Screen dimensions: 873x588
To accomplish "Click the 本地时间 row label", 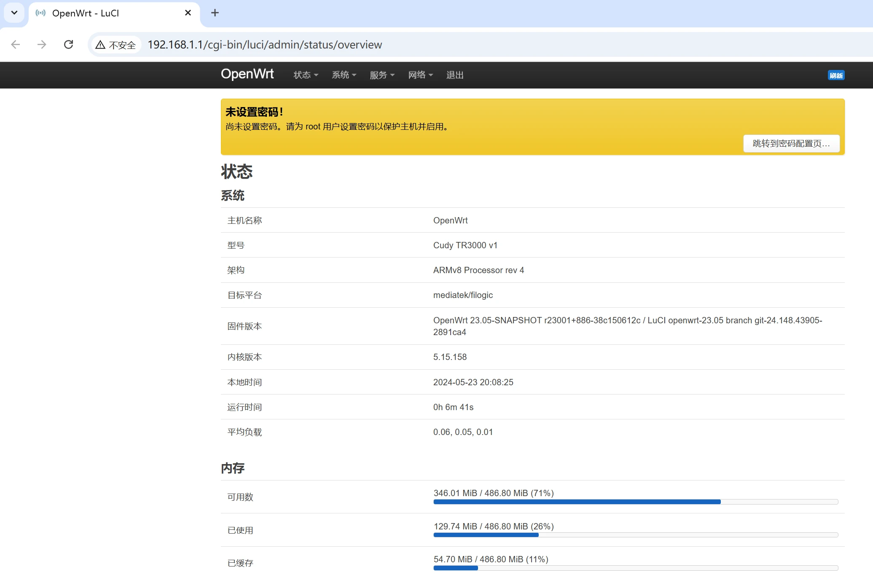I will [x=244, y=382].
